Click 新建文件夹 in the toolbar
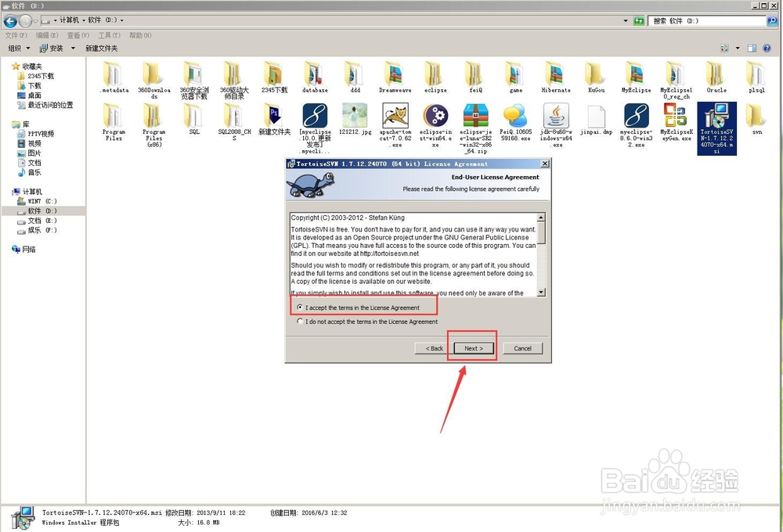This screenshot has width=783, height=532. click(101, 48)
